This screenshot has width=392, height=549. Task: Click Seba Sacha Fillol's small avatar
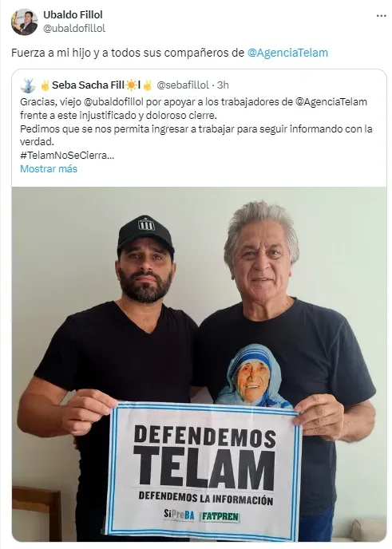point(28,85)
